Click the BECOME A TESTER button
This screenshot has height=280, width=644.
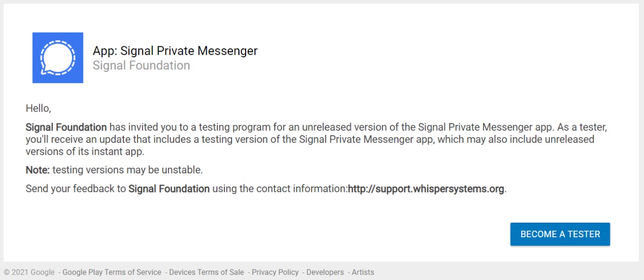(560, 234)
